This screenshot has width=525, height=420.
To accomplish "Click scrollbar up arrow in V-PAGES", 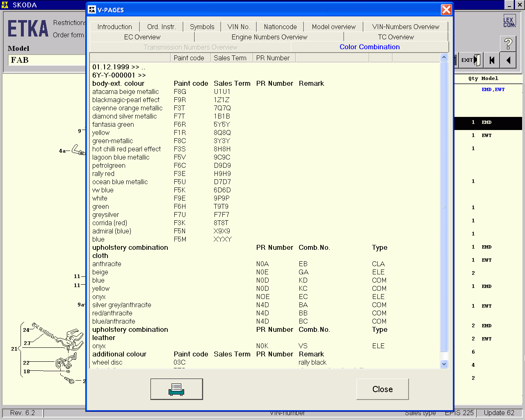I will [444, 57].
